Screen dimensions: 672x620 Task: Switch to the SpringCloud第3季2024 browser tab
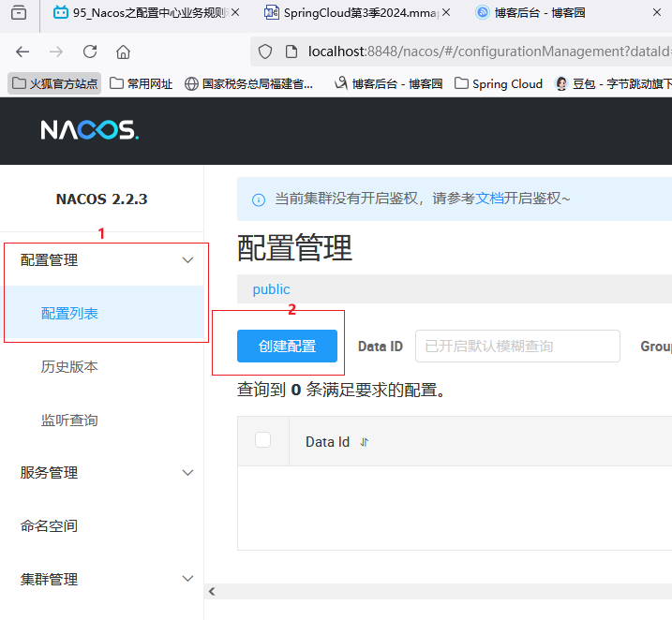pos(351,13)
